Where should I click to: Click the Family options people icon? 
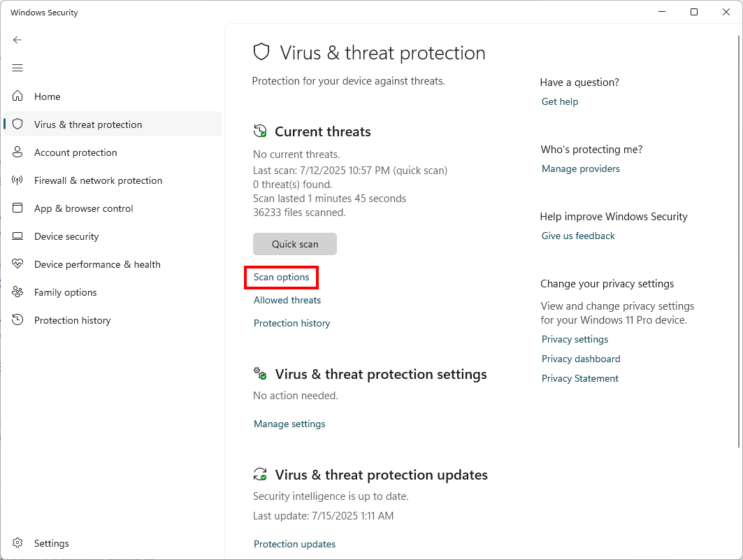pyautogui.click(x=18, y=292)
